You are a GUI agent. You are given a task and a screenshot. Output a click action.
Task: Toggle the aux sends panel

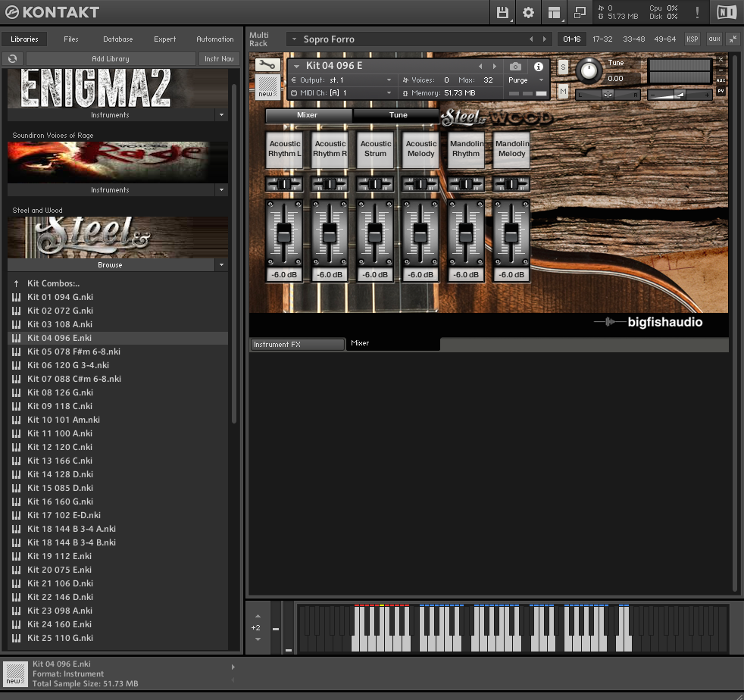[714, 39]
